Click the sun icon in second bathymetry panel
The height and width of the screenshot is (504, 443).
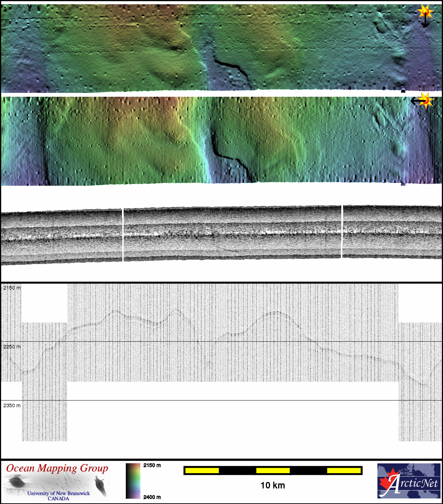[x=426, y=100]
